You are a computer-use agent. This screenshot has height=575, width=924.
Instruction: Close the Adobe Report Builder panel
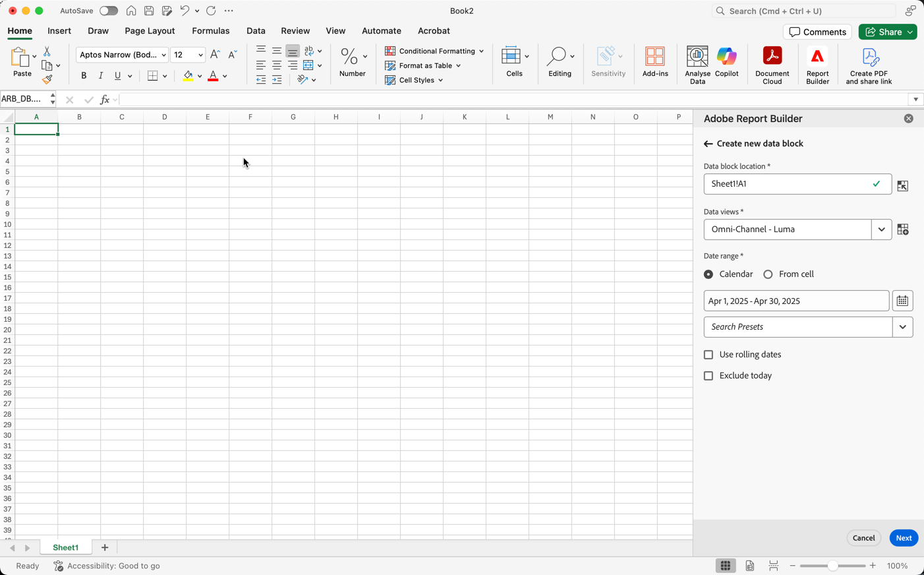coord(909,119)
